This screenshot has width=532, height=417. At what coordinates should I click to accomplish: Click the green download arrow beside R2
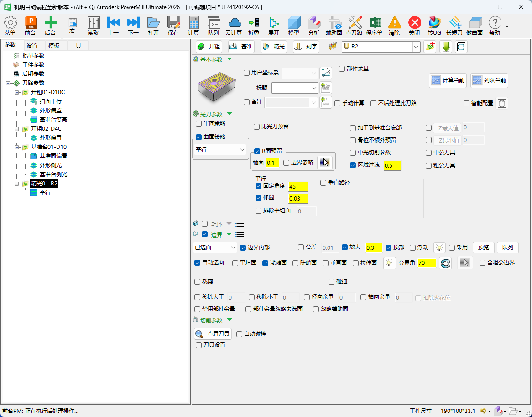446,47
